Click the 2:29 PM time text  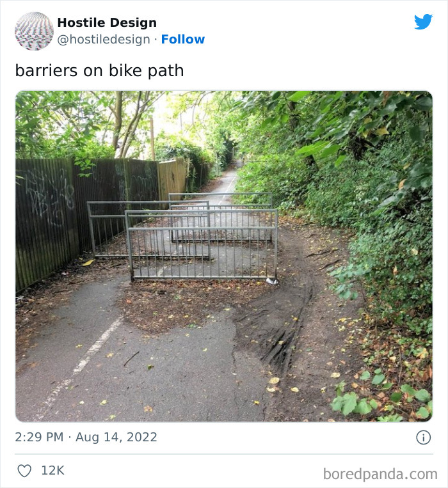click(x=39, y=437)
